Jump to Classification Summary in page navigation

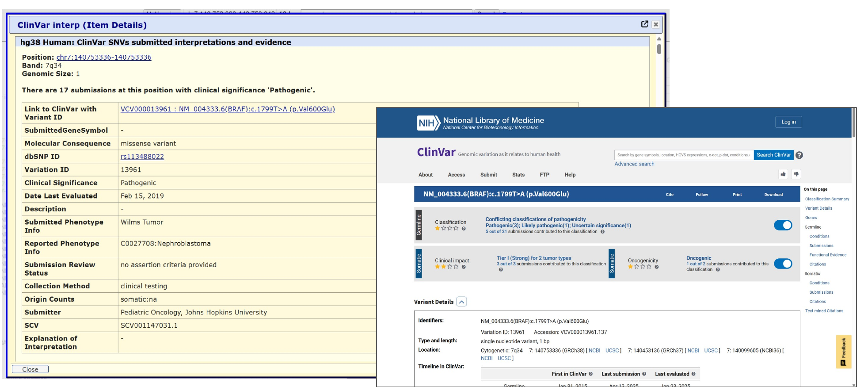(x=827, y=199)
